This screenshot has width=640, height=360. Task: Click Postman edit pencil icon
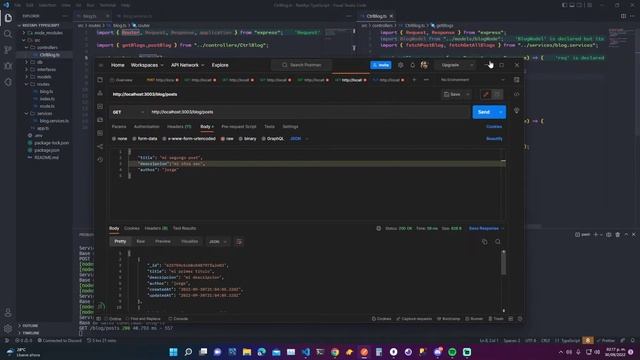tap(486, 94)
